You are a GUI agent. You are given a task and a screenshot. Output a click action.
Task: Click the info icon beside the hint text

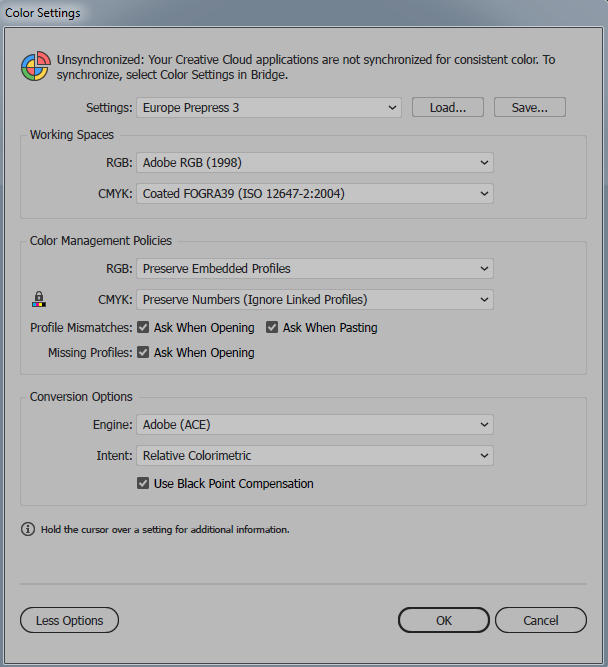click(28, 529)
